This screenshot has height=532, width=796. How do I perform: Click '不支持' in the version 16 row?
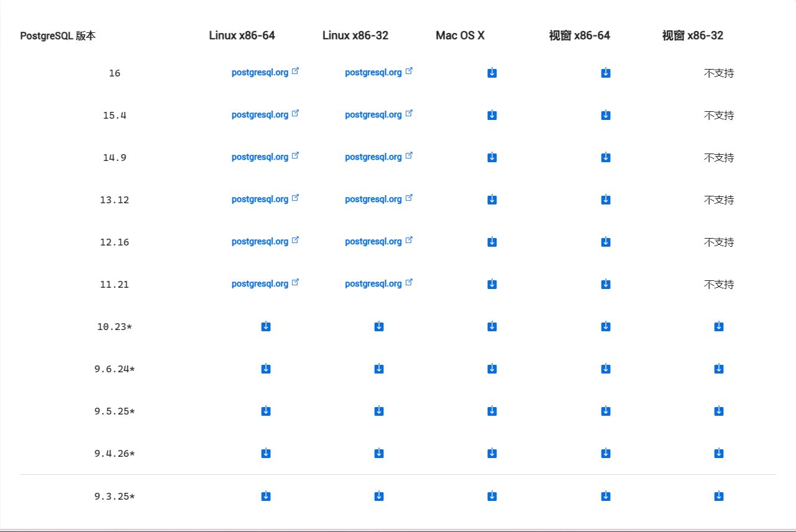pyautogui.click(x=719, y=73)
